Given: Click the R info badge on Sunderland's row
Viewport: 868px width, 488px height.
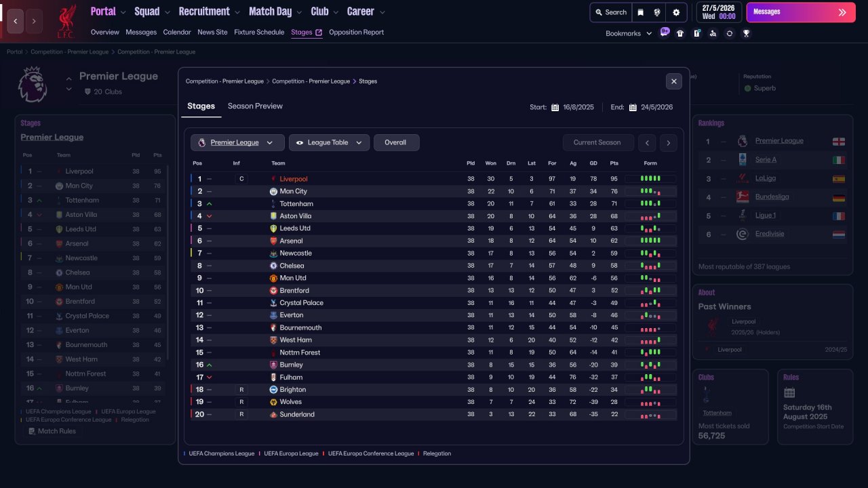Looking at the screenshot, I should (241, 414).
